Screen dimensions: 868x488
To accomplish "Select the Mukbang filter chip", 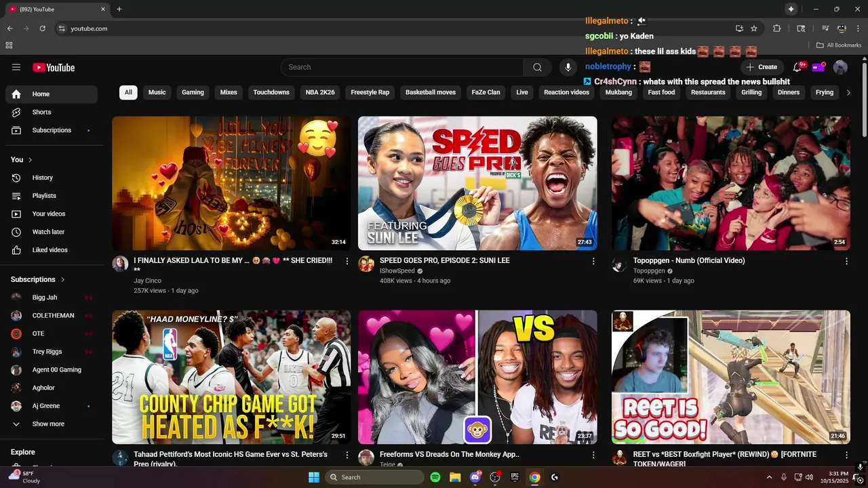I will pos(618,92).
